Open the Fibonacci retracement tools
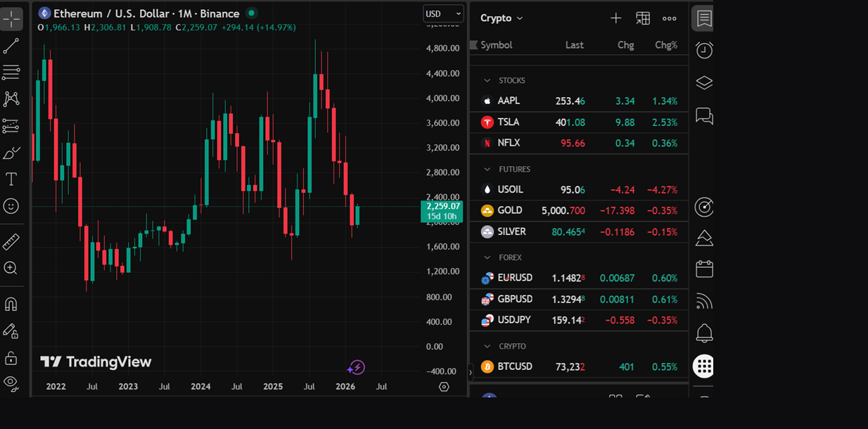 [11, 72]
